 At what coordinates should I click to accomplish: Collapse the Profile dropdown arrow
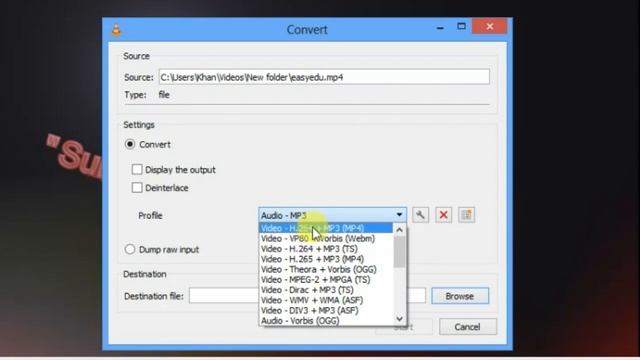(399, 215)
